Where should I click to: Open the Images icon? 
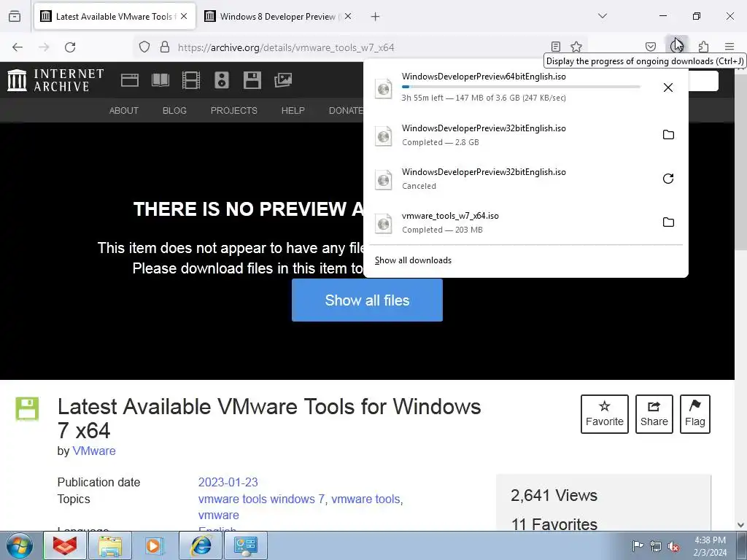283,80
